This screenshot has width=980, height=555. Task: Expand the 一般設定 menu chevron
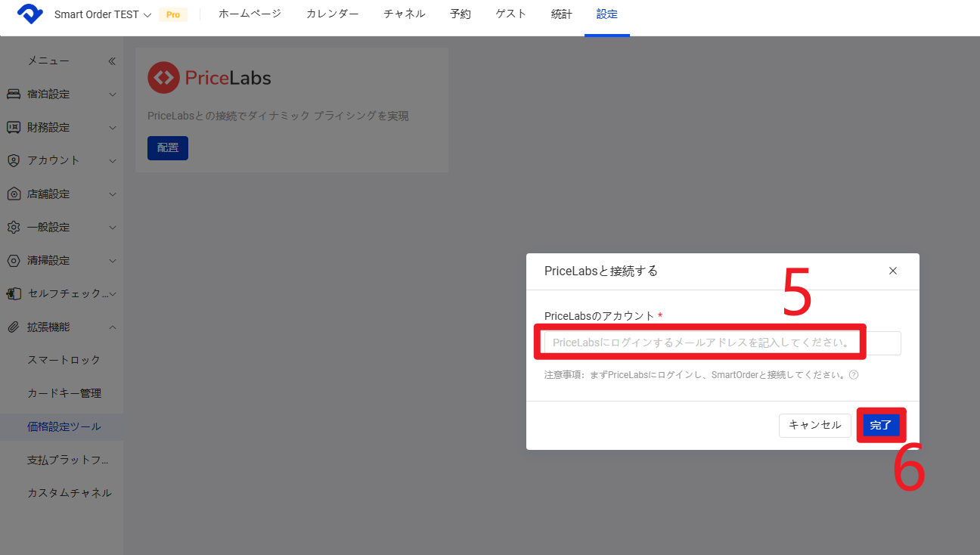pos(113,228)
